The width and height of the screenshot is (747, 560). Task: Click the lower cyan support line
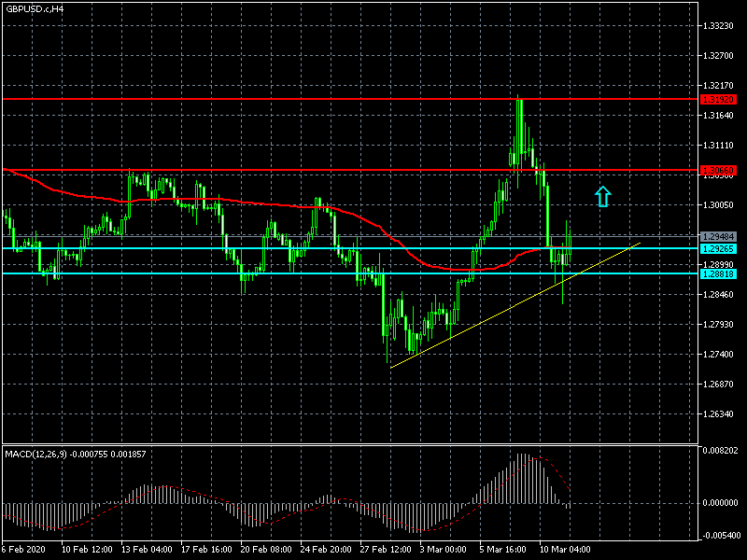coord(350,273)
